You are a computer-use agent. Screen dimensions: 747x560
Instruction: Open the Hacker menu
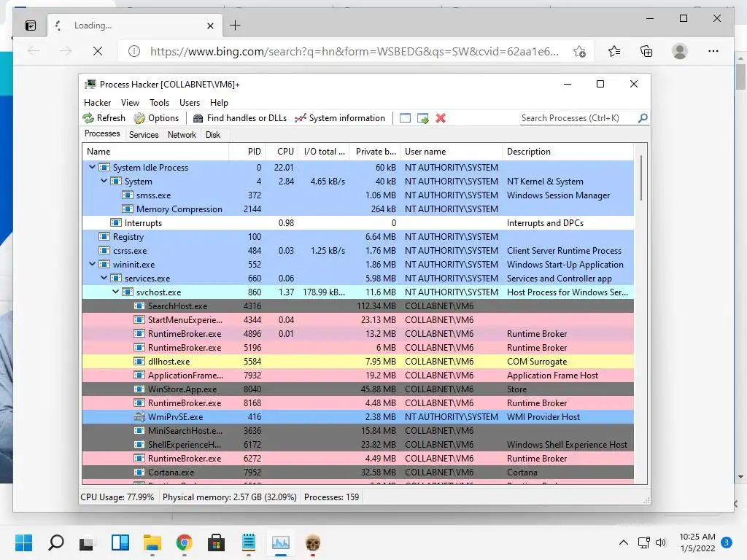pyautogui.click(x=97, y=102)
